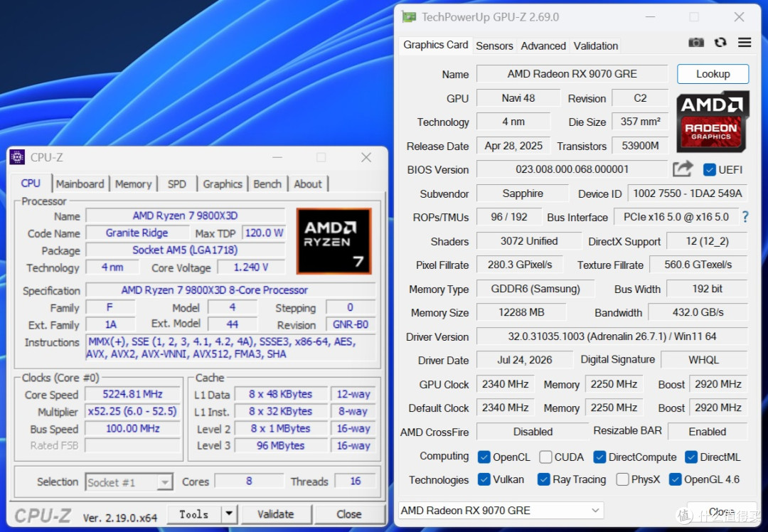The width and height of the screenshot is (768, 532).
Task: Click the Core Speed value 5224.81 MHz
Action: 132,394
